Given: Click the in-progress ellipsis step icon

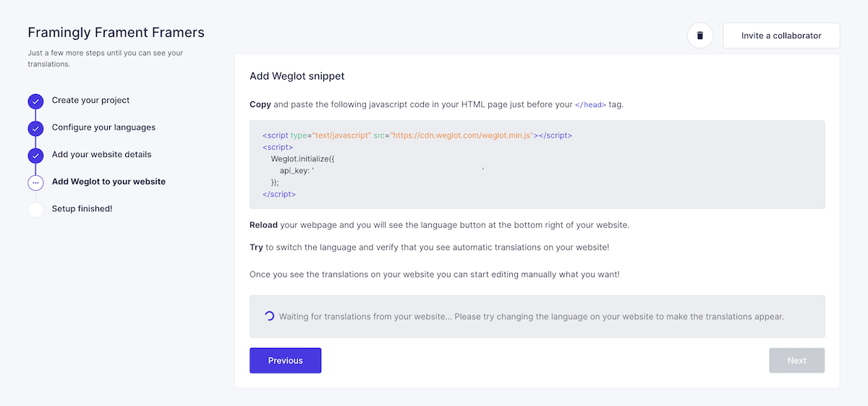Looking at the screenshot, I should pyautogui.click(x=35, y=182).
